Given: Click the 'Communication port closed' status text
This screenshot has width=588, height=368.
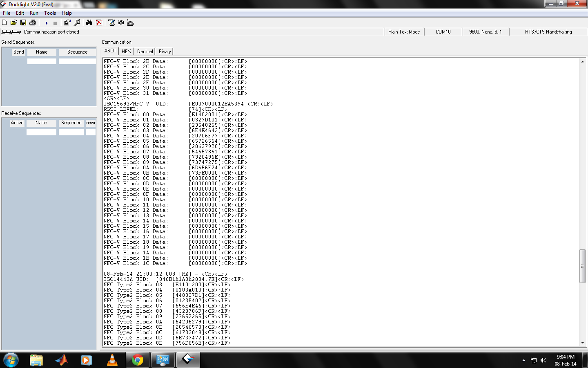Looking at the screenshot, I should [51, 32].
